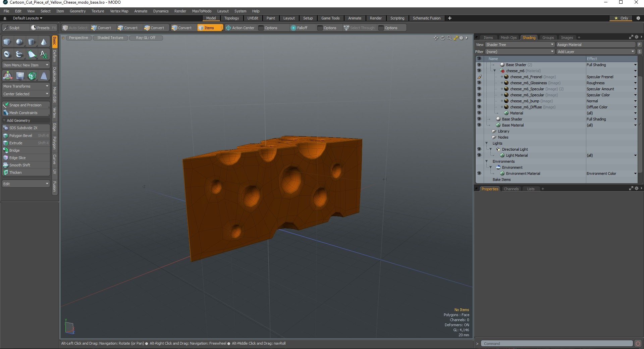Click the Command input field

coord(557,344)
